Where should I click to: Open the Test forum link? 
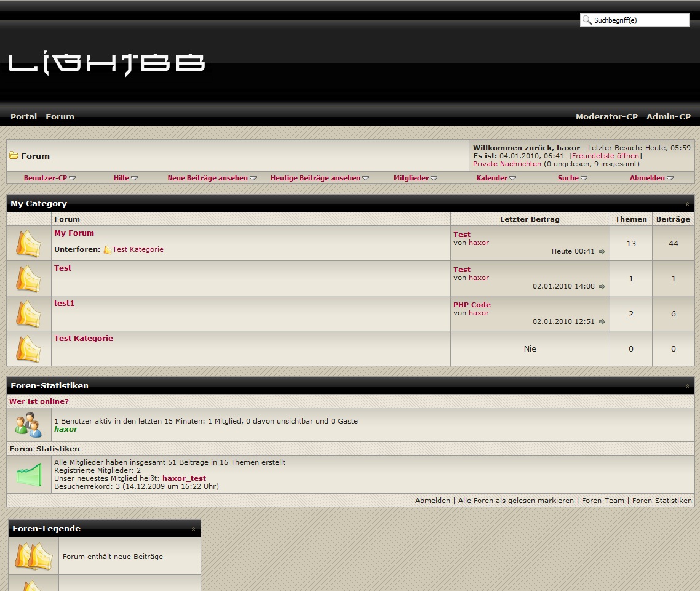point(63,268)
